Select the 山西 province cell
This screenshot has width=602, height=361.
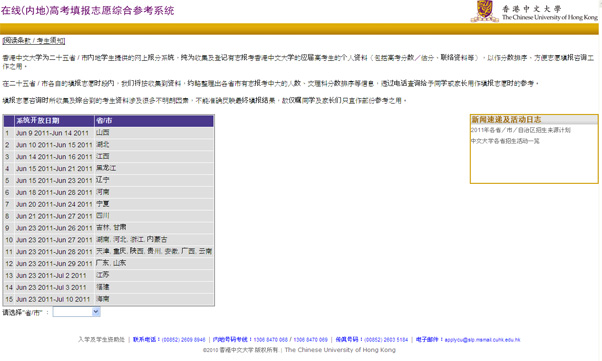click(x=154, y=133)
